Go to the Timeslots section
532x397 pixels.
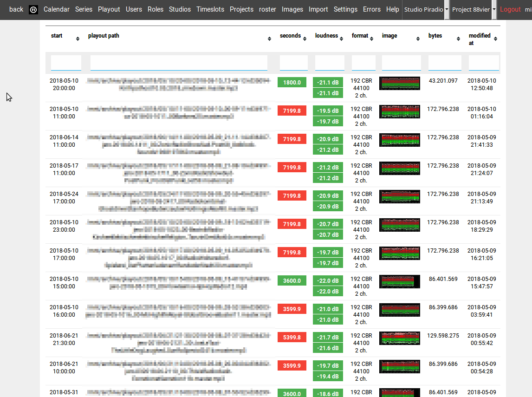coord(210,9)
